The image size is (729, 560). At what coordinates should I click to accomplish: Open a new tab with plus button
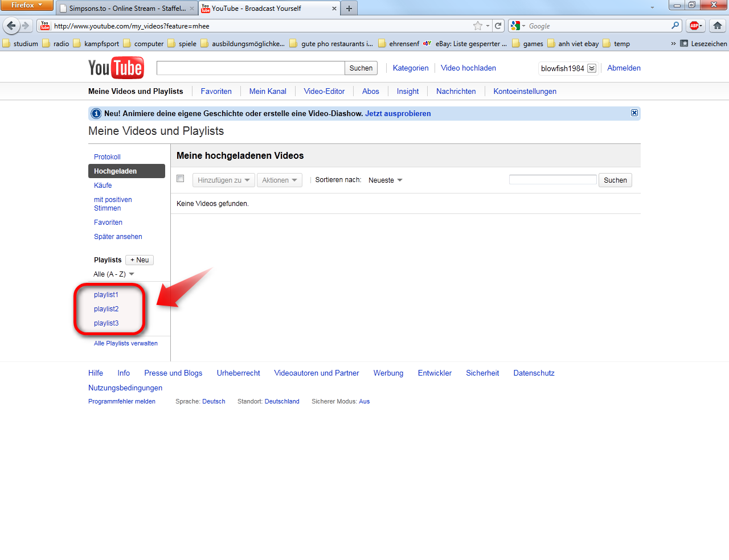point(349,9)
